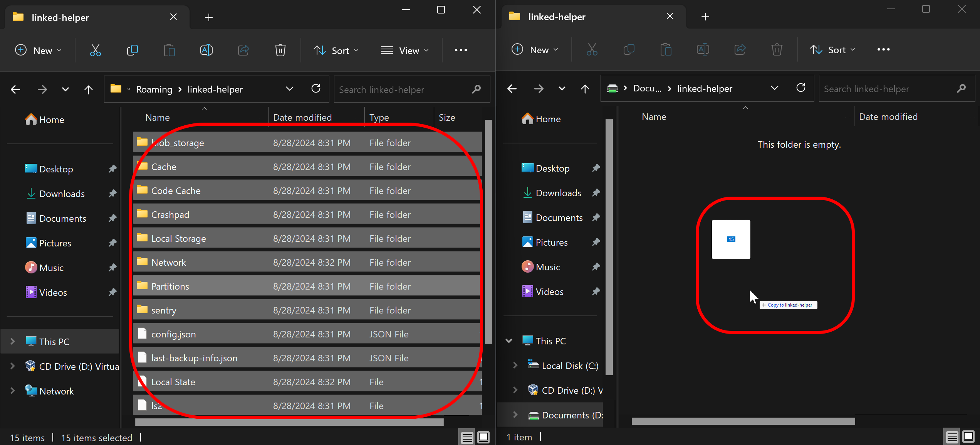
Task: Refresh the right window folder view
Action: pos(801,88)
